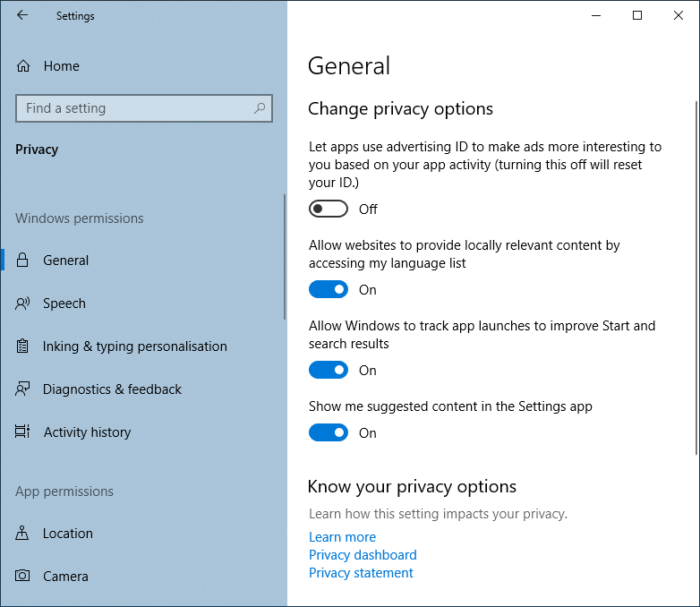Image resolution: width=700 pixels, height=607 pixels.
Task: Turn off suggested content in Settings toggle
Action: 329,432
